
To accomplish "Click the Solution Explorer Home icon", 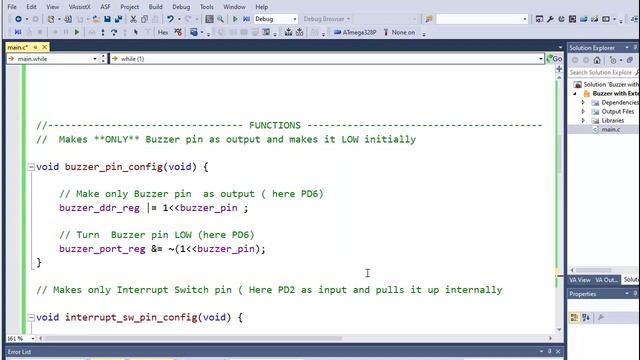I will (x=597, y=60).
